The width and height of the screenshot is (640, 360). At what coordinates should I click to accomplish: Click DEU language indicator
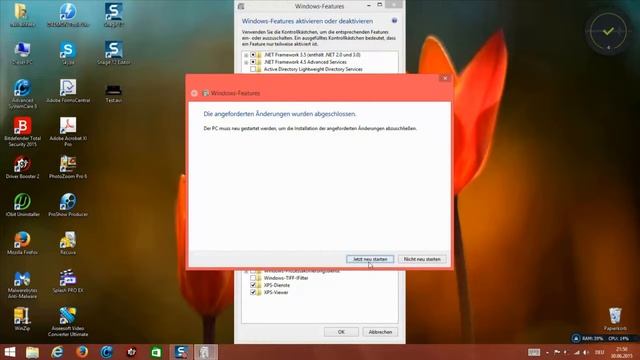click(x=599, y=352)
